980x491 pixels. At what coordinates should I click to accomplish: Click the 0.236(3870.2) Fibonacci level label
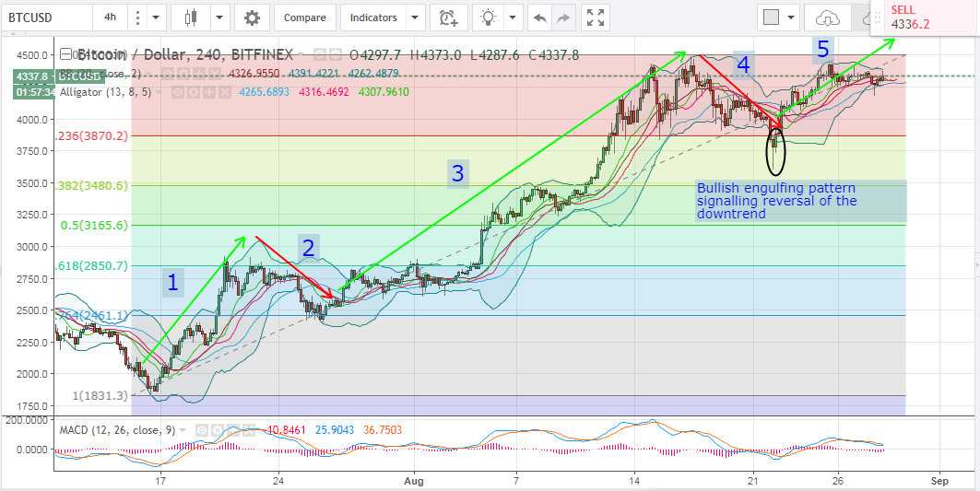pos(92,135)
